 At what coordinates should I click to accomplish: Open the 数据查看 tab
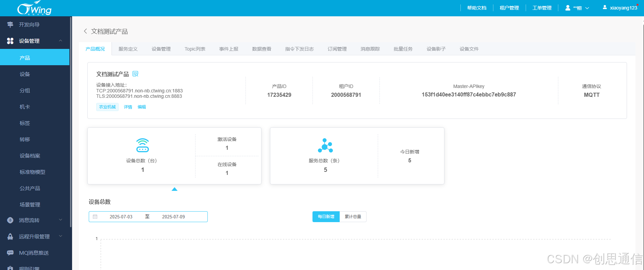point(262,49)
